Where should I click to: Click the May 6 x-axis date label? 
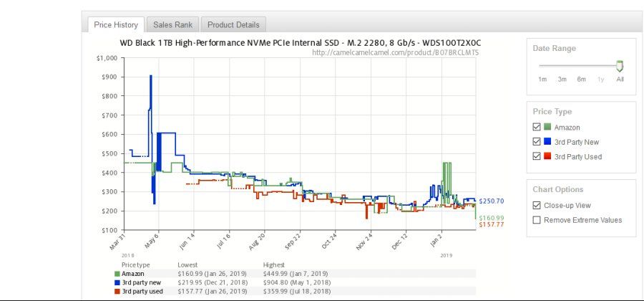click(x=152, y=242)
